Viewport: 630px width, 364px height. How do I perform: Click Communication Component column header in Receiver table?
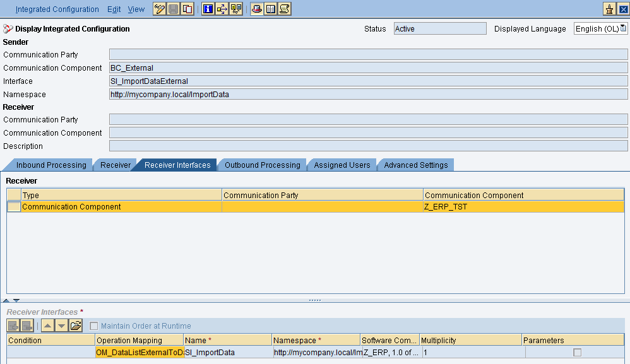(524, 195)
